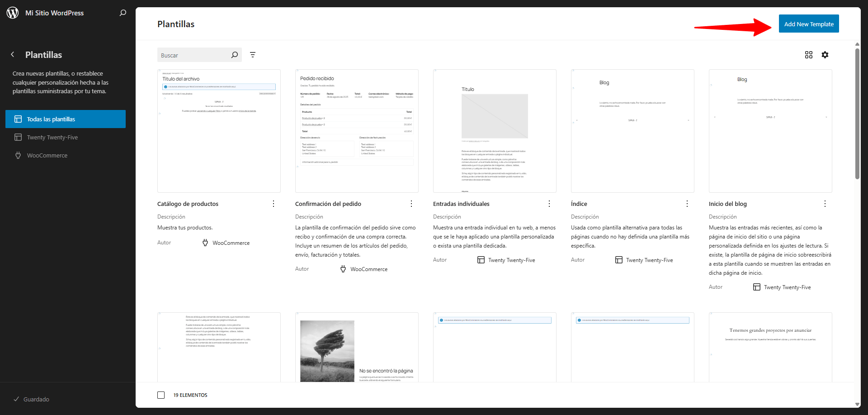This screenshot has height=415, width=868.
Task: Click the WooCommerce plug icon in sidebar
Action: 18,155
